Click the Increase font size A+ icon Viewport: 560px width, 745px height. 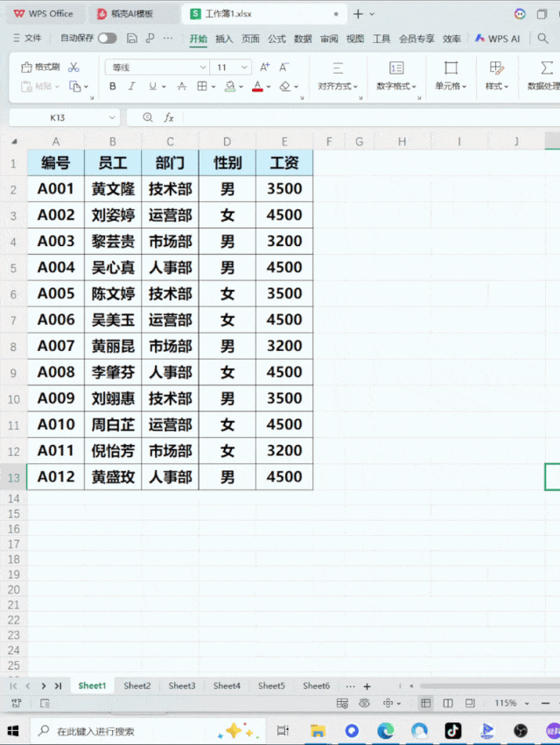(x=265, y=67)
